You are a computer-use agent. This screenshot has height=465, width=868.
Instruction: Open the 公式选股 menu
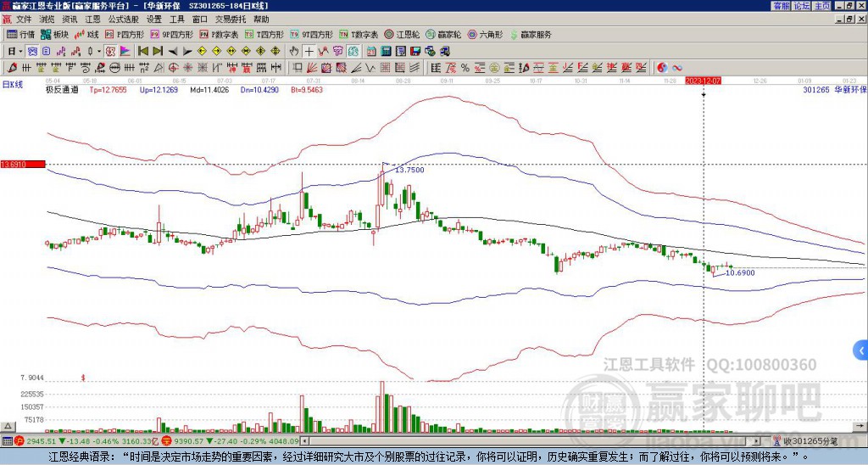point(124,20)
